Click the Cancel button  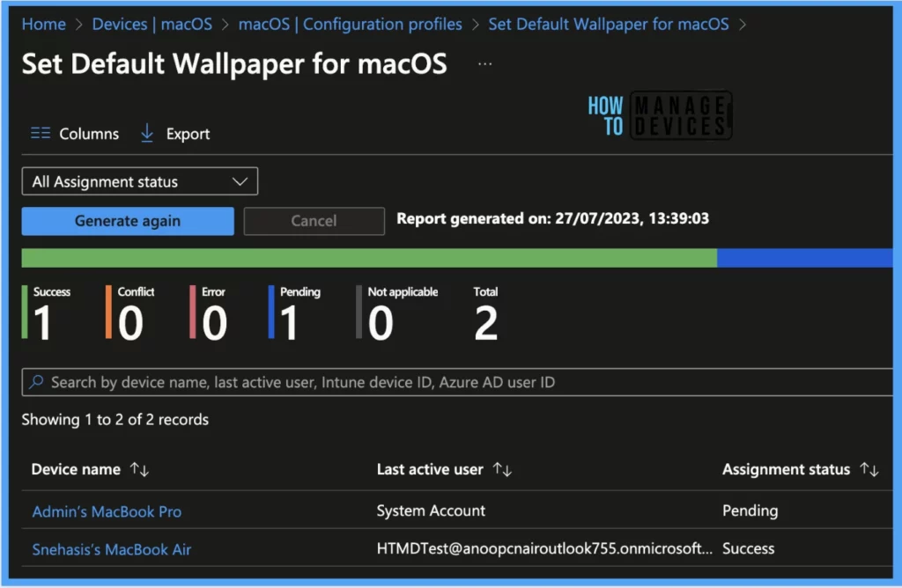314,221
